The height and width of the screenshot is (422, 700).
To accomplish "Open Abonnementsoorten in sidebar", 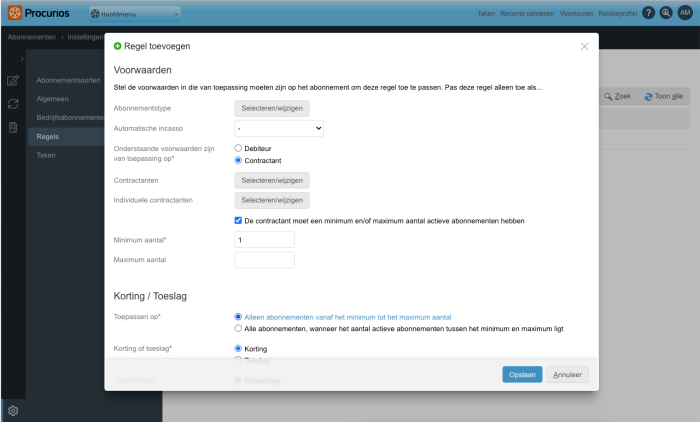I will (x=68, y=80).
